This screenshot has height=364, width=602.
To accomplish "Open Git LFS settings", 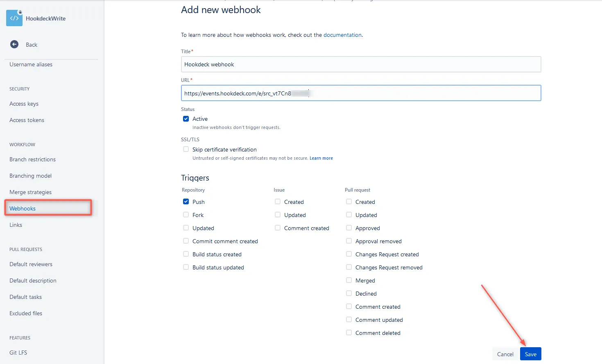I will 18,353.
